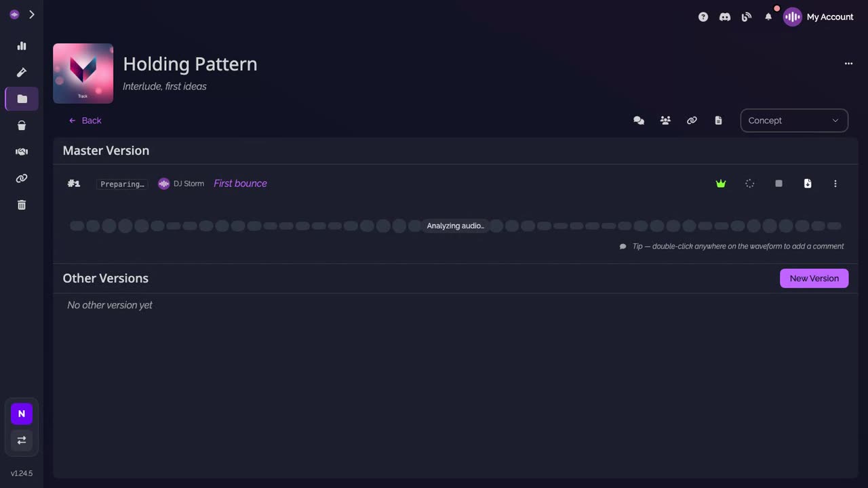Open the broadcast feed icon in header
The height and width of the screenshot is (488, 868).
tap(747, 17)
